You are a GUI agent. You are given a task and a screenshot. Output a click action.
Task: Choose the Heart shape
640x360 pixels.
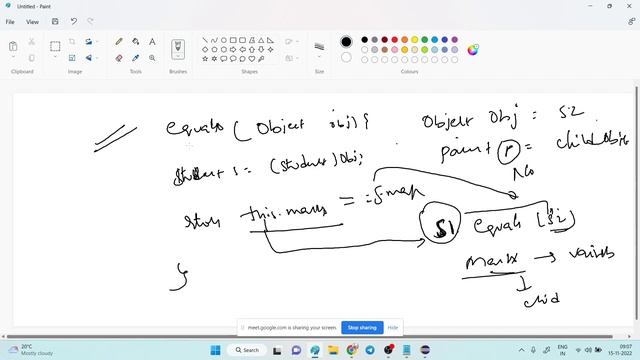click(252, 59)
